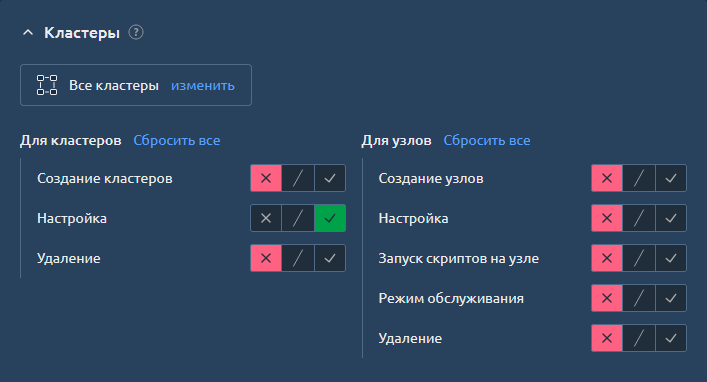Set allow (check) for Создание кластеров
This screenshot has width=707, height=382.
(x=330, y=178)
